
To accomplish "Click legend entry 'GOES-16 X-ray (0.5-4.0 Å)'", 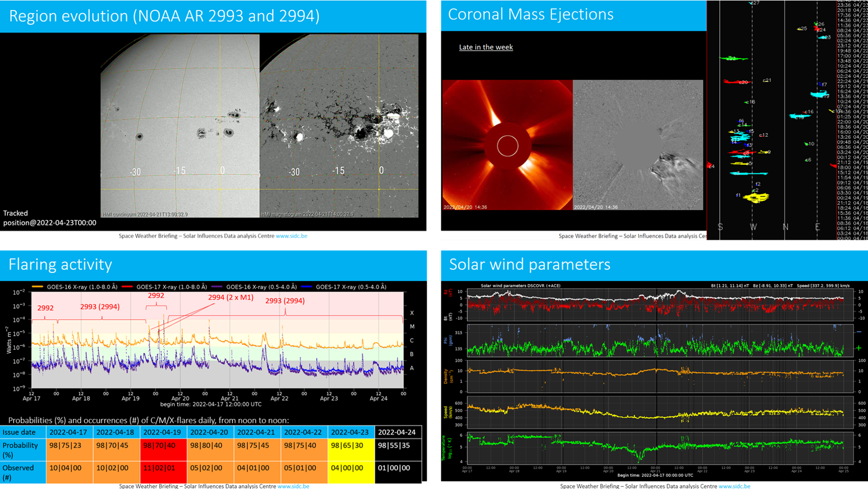I will tap(254, 287).
